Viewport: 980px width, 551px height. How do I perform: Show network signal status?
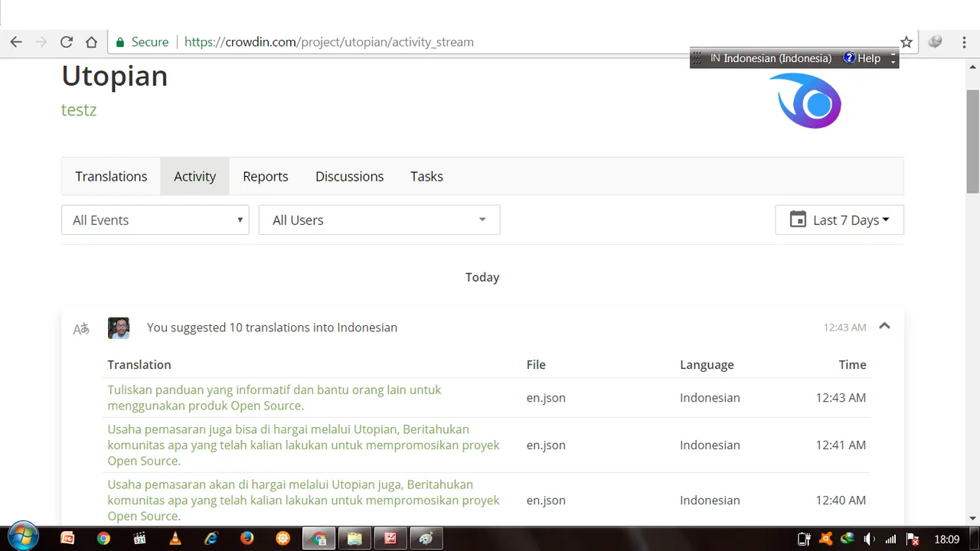pyautogui.click(x=890, y=539)
